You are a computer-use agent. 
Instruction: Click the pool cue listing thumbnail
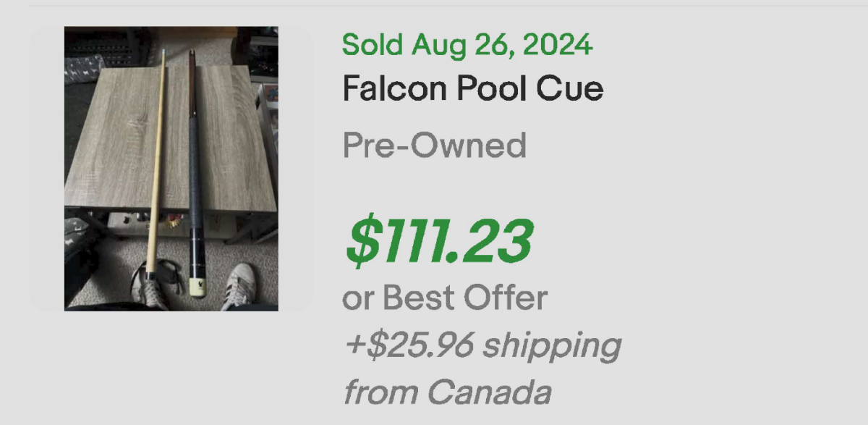pyautogui.click(x=171, y=169)
